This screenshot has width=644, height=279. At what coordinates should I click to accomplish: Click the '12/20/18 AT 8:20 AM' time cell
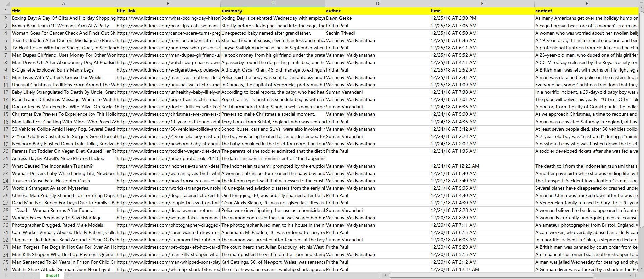click(482, 218)
